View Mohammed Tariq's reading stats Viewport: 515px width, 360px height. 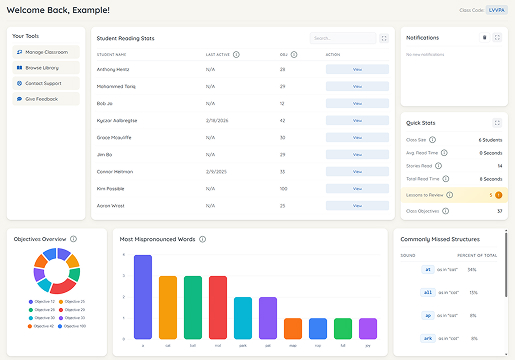(x=357, y=86)
